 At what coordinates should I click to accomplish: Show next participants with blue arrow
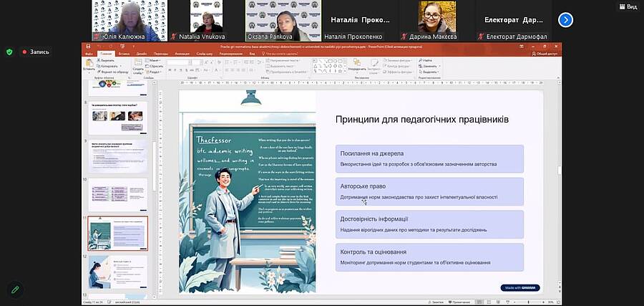[565, 19]
